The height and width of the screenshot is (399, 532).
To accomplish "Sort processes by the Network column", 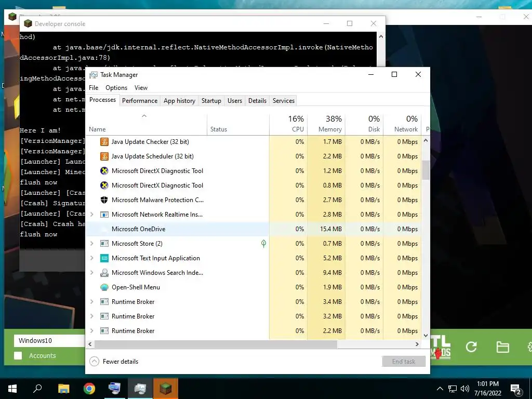I will pyautogui.click(x=402, y=125).
